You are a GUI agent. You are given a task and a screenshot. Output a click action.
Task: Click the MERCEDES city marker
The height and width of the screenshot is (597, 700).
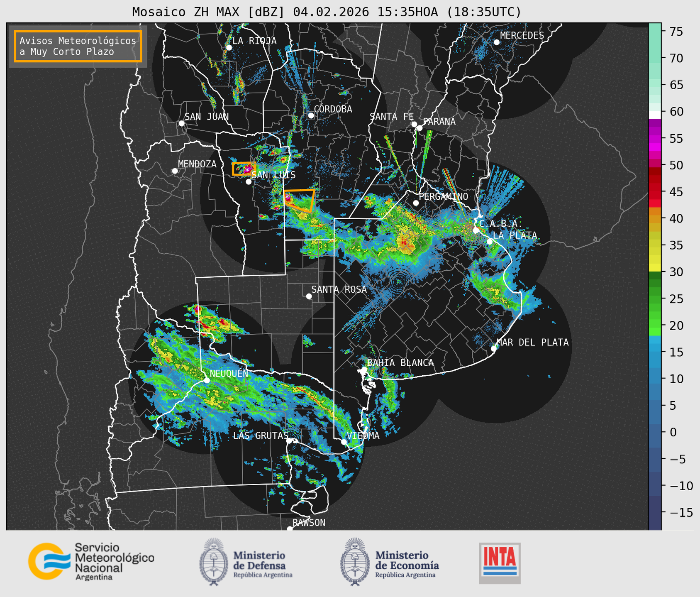click(496, 42)
